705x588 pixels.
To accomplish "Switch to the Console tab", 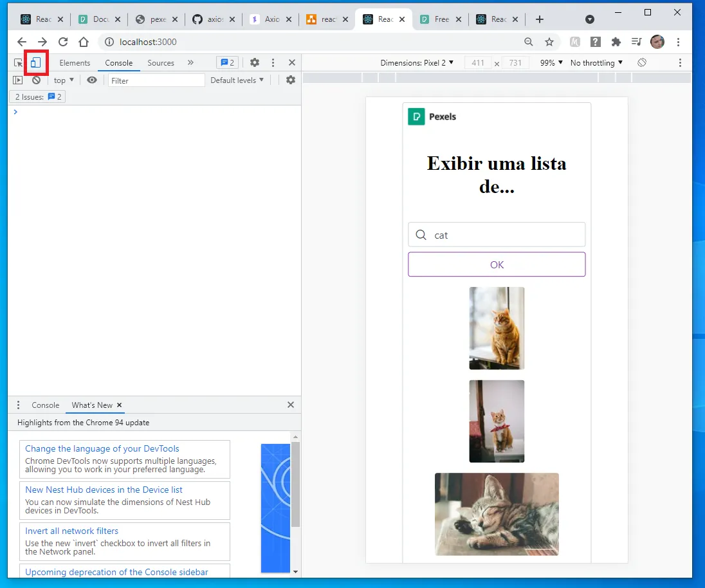I will [119, 63].
